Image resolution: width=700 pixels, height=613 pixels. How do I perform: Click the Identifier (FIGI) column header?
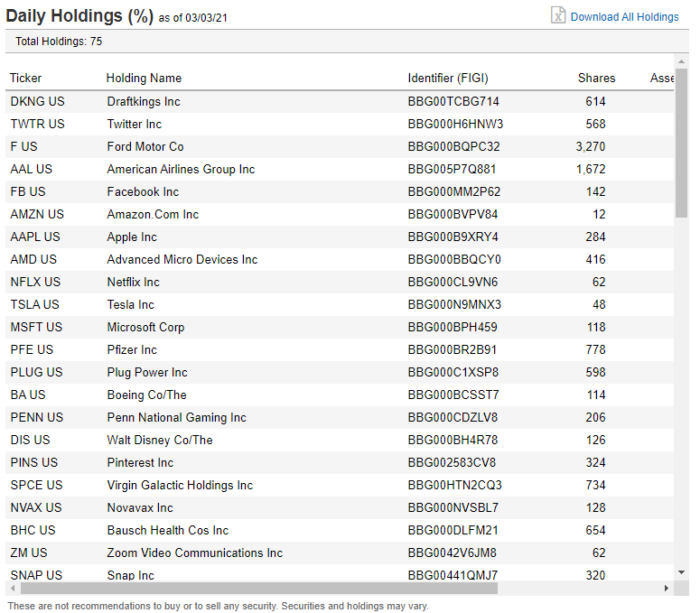click(448, 78)
